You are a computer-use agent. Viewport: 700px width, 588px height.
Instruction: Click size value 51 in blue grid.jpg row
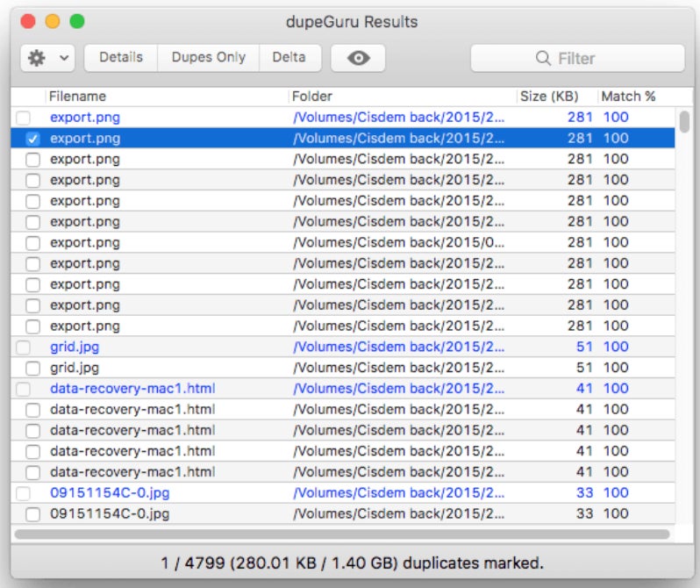[584, 347]
